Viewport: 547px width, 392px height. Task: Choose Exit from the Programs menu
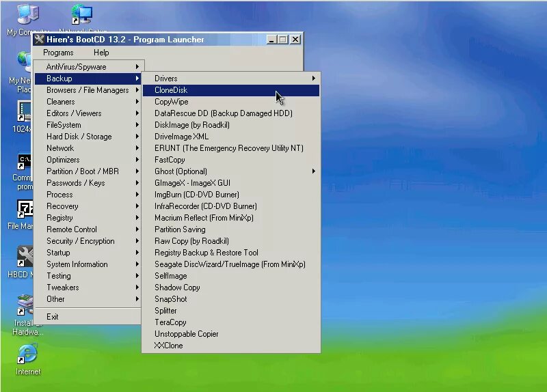pos(89,317)
